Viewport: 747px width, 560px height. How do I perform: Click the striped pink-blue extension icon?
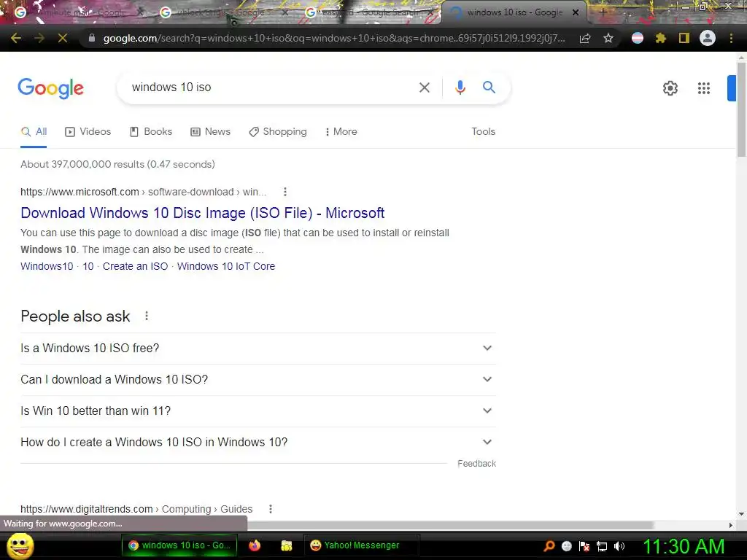coord(638,38)
